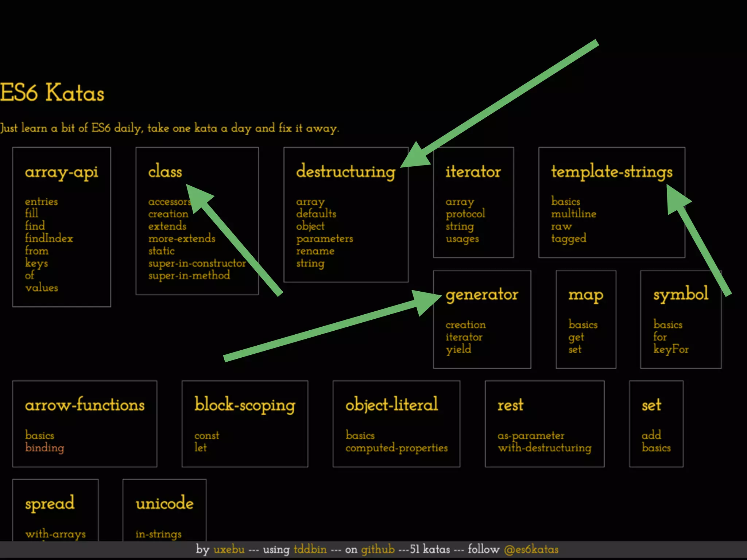Follow the uxebu footer link
Screen dimensions: 747x560
point(229,549)
